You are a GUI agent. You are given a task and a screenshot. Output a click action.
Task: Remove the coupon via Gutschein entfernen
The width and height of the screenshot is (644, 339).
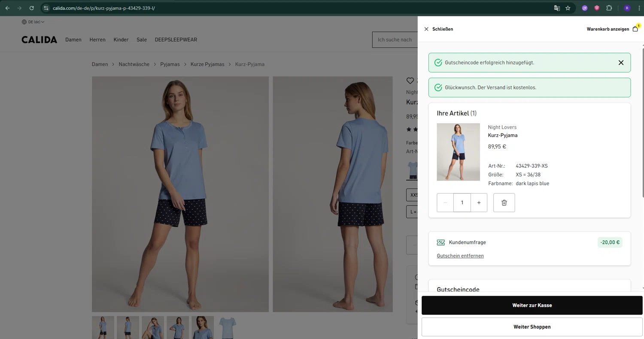point(460,256)
